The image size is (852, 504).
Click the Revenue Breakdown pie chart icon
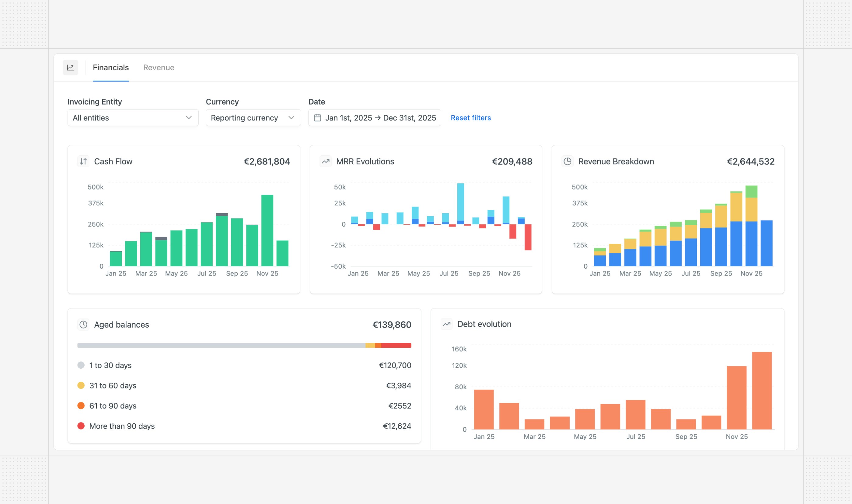567,161
